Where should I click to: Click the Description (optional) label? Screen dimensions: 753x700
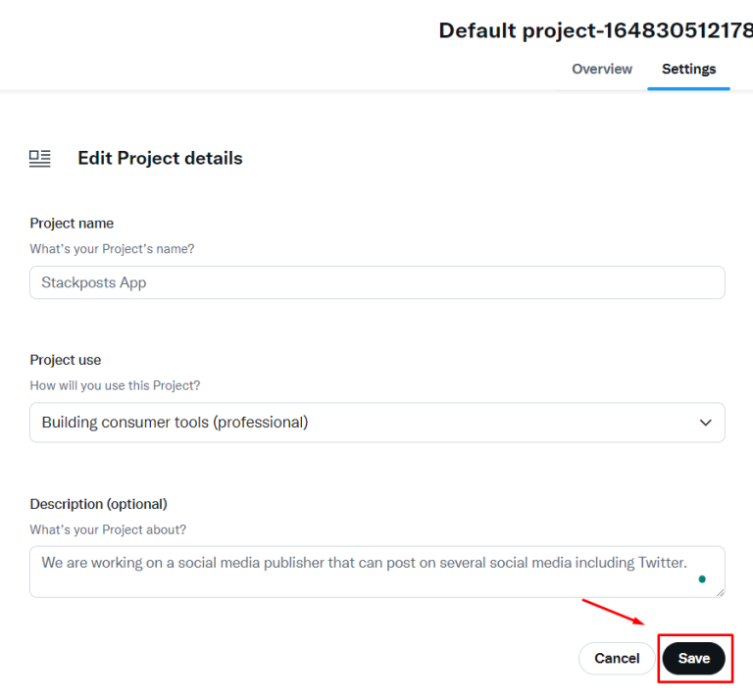[x=98, y=504]
